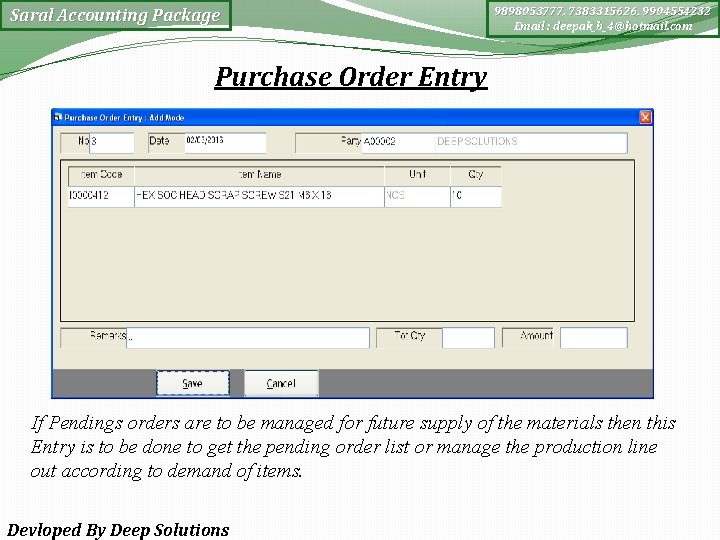720x540 pixels.
Task: Click the DEEP SOLUTIONS party name field
Action: point(531,142)
